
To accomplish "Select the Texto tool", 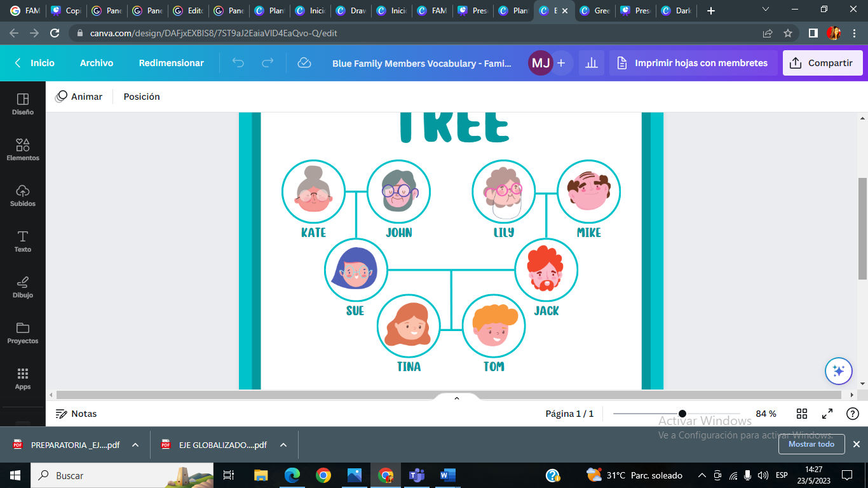I will (x=23, y=241).
